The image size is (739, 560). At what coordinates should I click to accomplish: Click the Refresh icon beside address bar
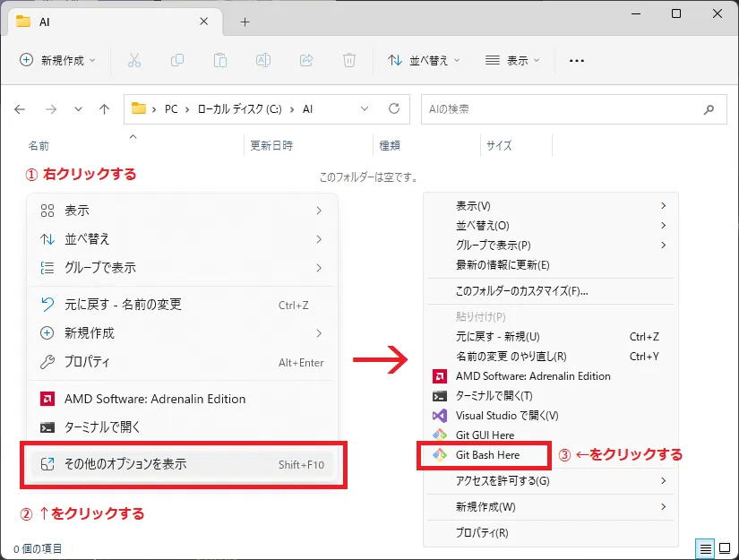pos(393,109)
